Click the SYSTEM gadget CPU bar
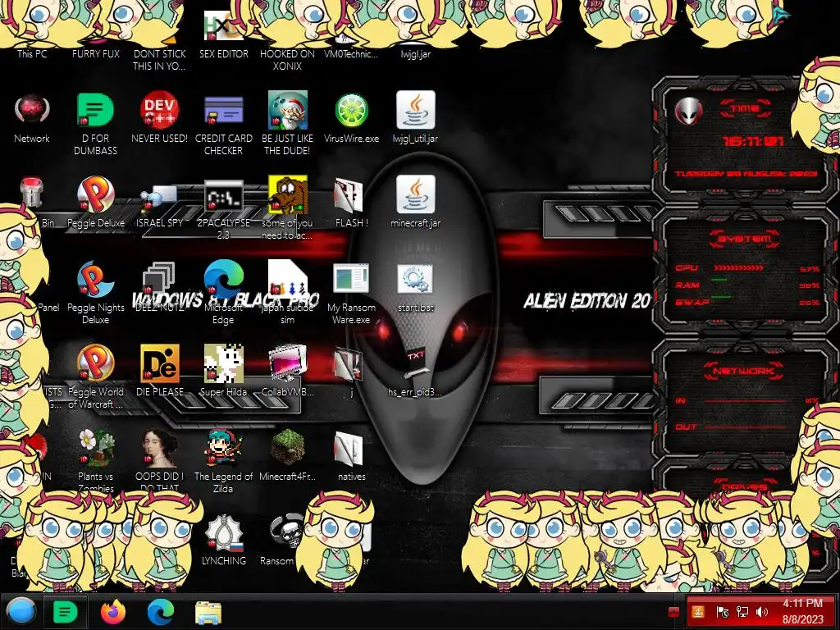Image resolution: width=840 pixels, height=630 pixels. (738, 268)
